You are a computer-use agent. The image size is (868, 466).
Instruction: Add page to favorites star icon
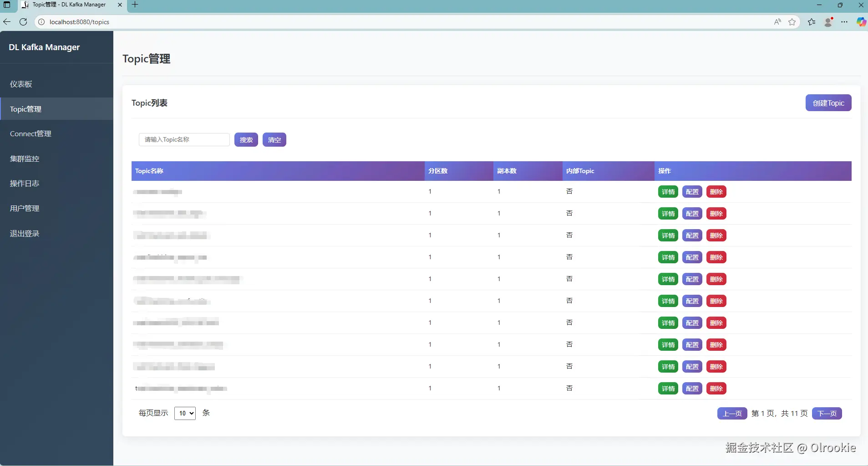(792, 22)
